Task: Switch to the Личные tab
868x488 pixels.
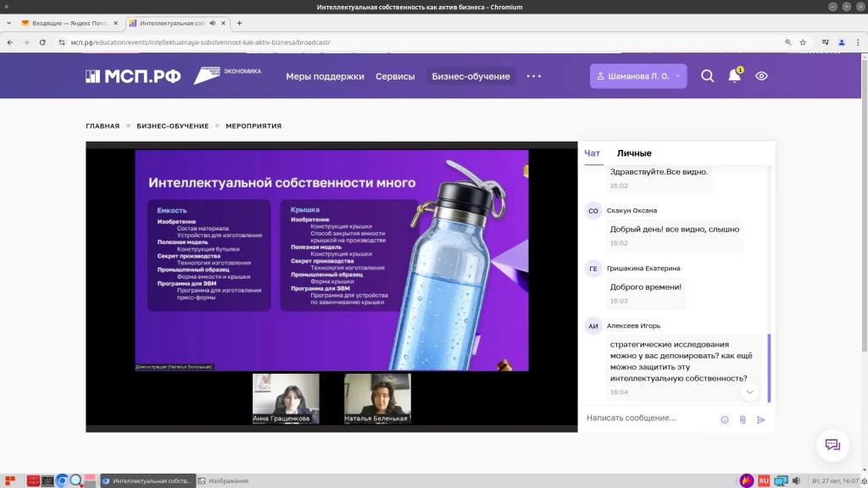Action: 634,153
